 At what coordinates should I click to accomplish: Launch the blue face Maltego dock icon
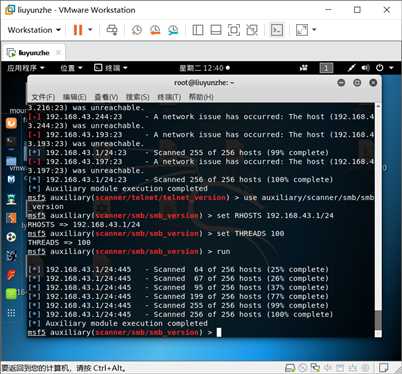pyautogui.click(x=11, y=256)
